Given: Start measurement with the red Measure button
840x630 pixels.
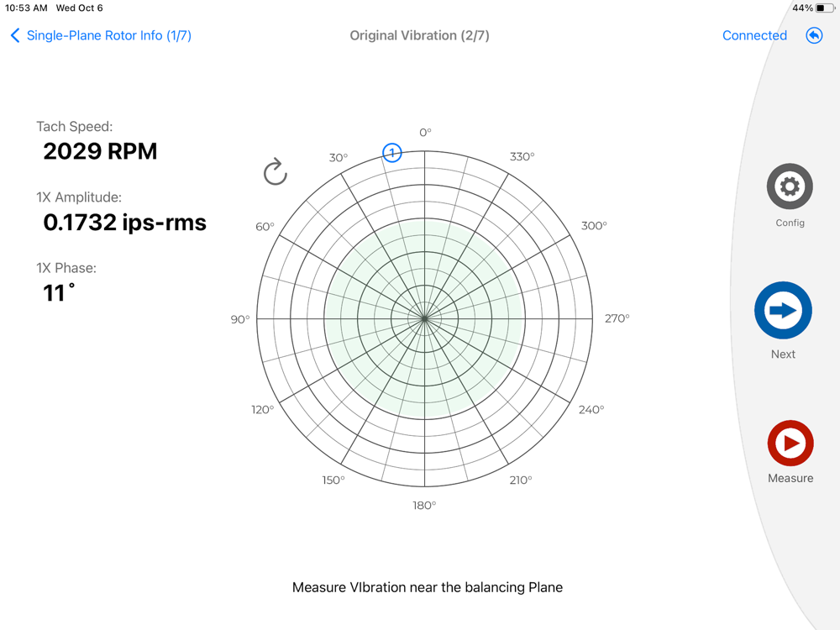Looking at the screenshot, I should pos(790,444).
